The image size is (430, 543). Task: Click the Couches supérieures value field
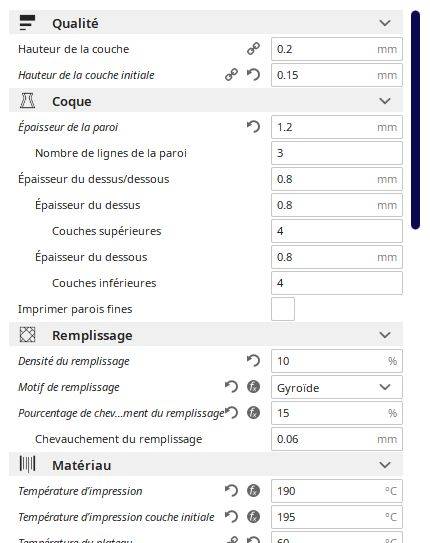click(337, 231)
